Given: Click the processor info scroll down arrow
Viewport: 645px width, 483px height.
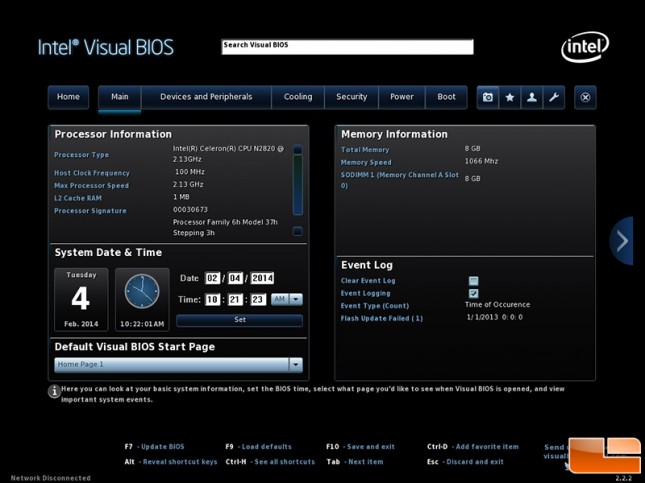Looking at the screenshot, I should coord(297,231).
